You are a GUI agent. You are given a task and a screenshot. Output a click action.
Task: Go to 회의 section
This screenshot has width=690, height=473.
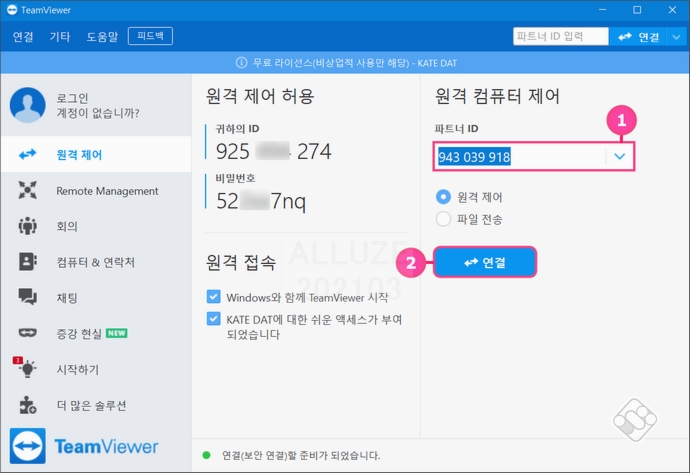pos(96,226)
